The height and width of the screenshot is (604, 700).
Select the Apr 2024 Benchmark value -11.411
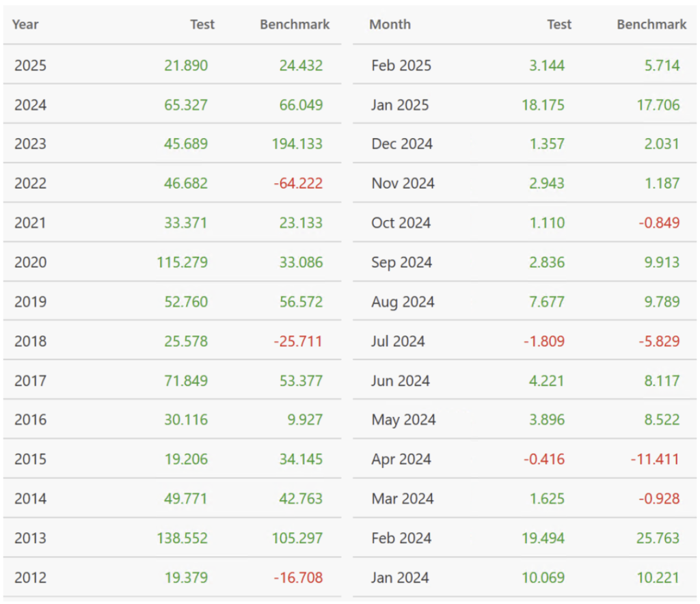pos(655,459)
